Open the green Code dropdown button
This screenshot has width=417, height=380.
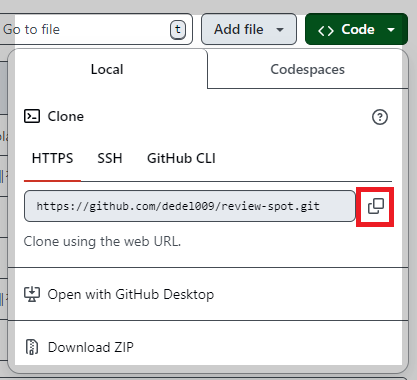click(x=356, y=29)
